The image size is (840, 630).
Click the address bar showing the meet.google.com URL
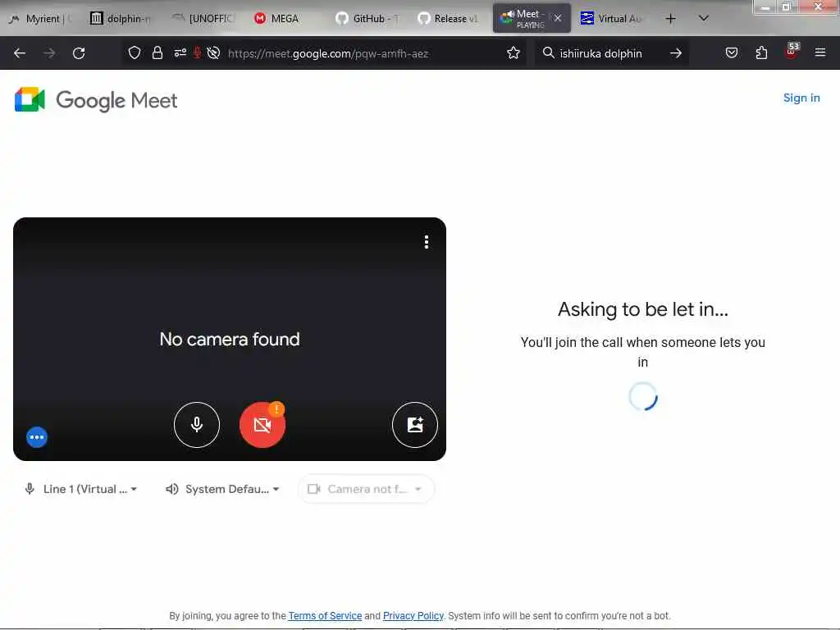[328, 53]
